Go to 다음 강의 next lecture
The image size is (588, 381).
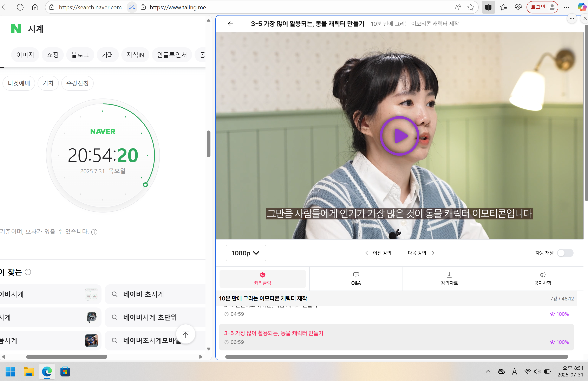(x=420, y=253)
